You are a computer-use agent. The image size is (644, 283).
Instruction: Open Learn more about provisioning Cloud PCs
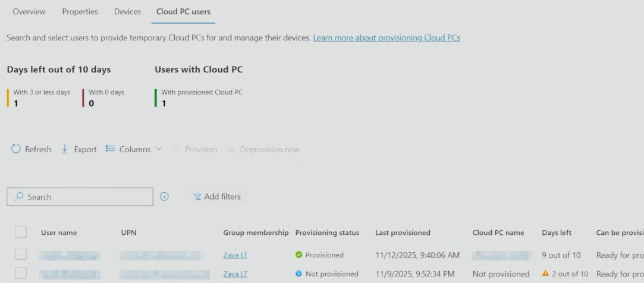pyautogui.click(x=387, y=38)
